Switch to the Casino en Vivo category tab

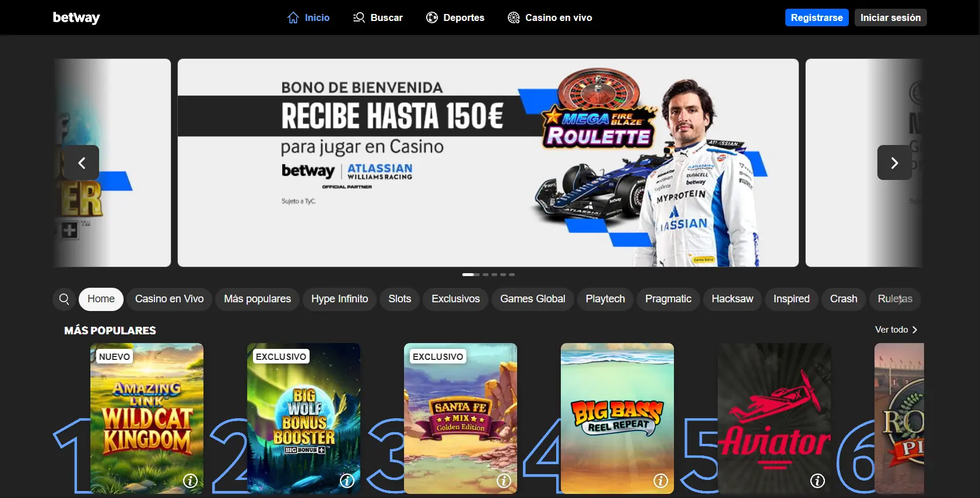[x=170, y=299]
